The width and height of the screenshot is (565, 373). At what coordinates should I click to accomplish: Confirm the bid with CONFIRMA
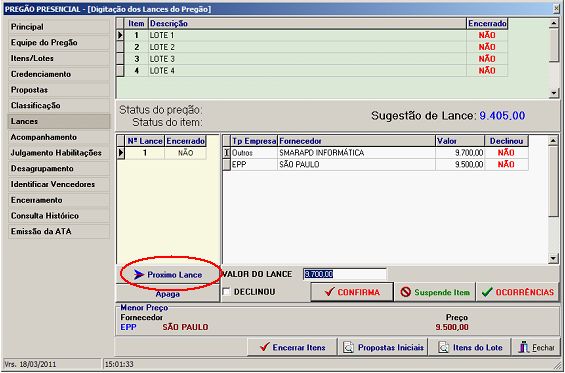352,292
